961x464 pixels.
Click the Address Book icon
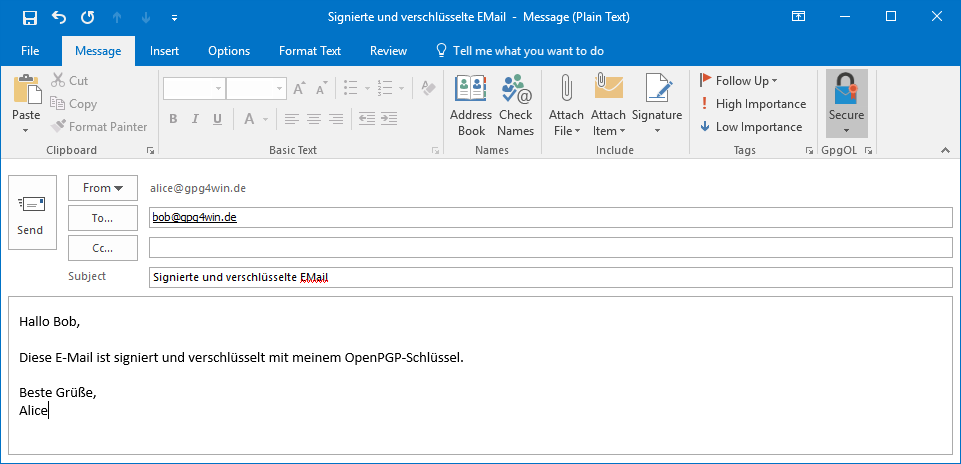471,89
